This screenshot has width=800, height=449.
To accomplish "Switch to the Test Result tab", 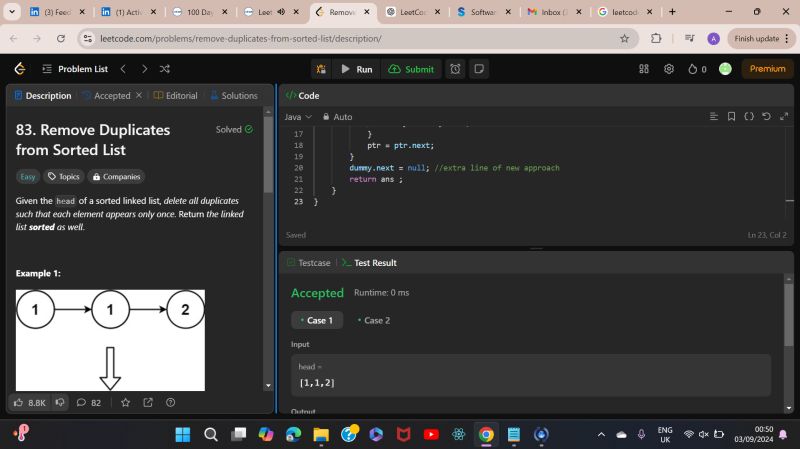I will [369, 263].
